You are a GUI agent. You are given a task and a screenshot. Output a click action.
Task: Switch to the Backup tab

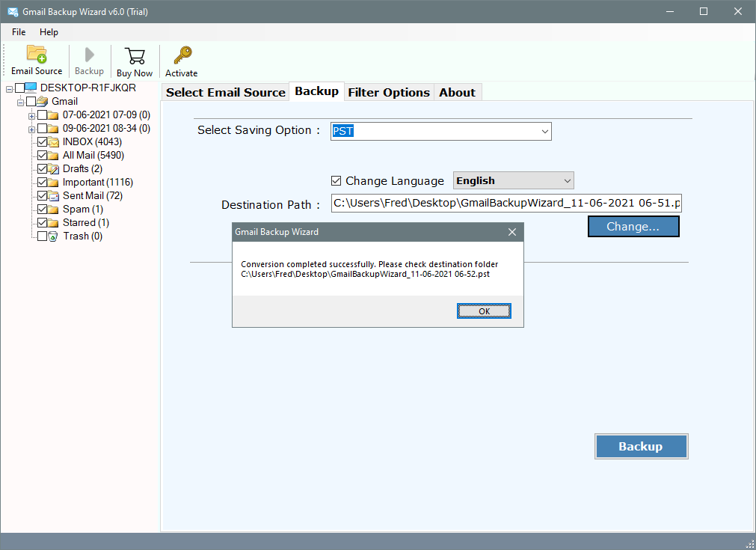[317, 91]
